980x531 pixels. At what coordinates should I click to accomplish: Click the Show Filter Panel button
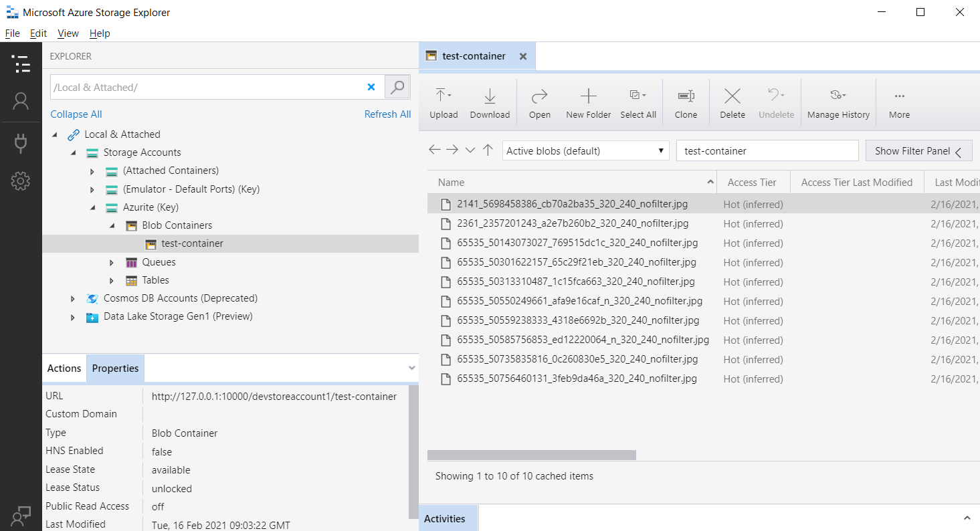tap(918, 151)
